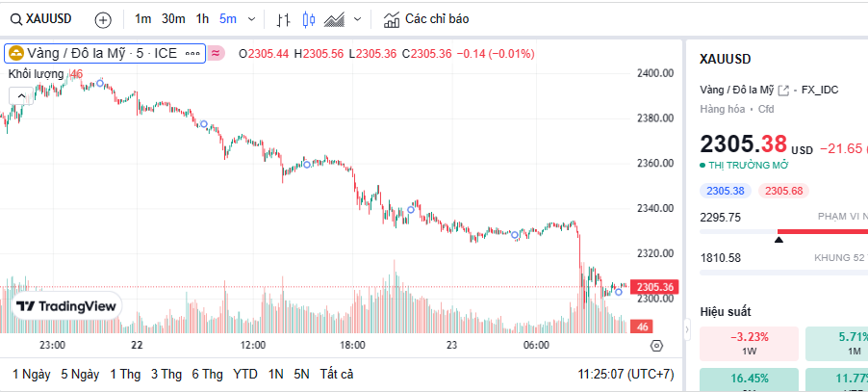Expand the time interval dropdown arrow
Viewport: 868px width, 392px height.
(x=252, y=19)
